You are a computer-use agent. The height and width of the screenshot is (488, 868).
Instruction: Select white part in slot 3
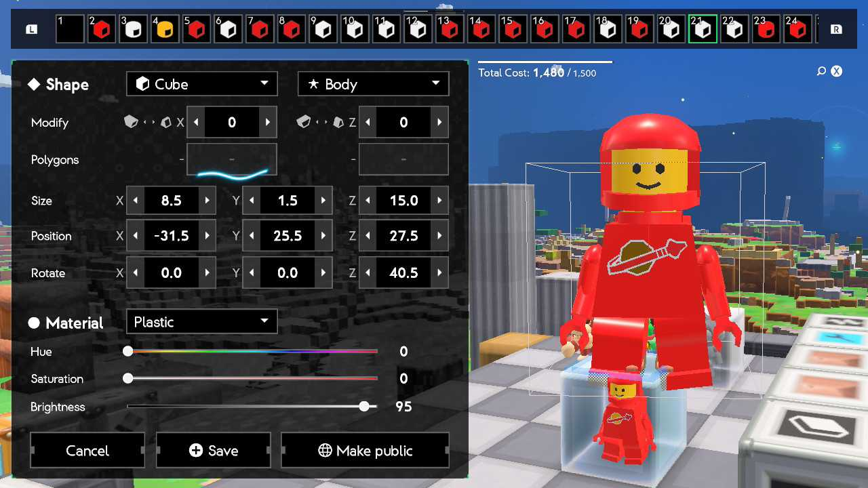[134, 29]
